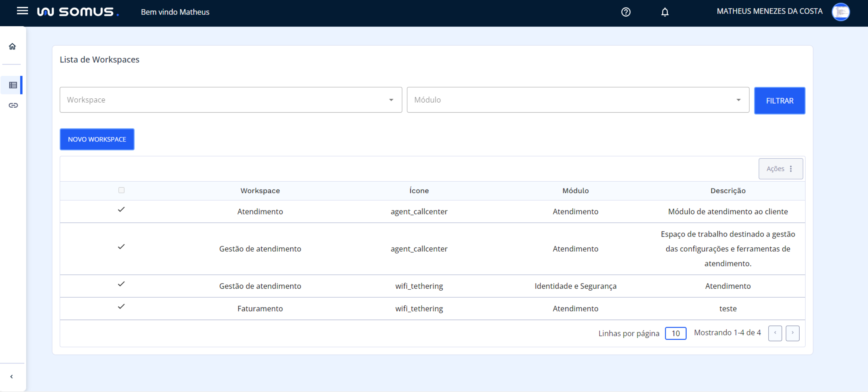The height and width of the screenshot is (392, 868).
Task: Open the notifications bell
Action: (665, 12)
